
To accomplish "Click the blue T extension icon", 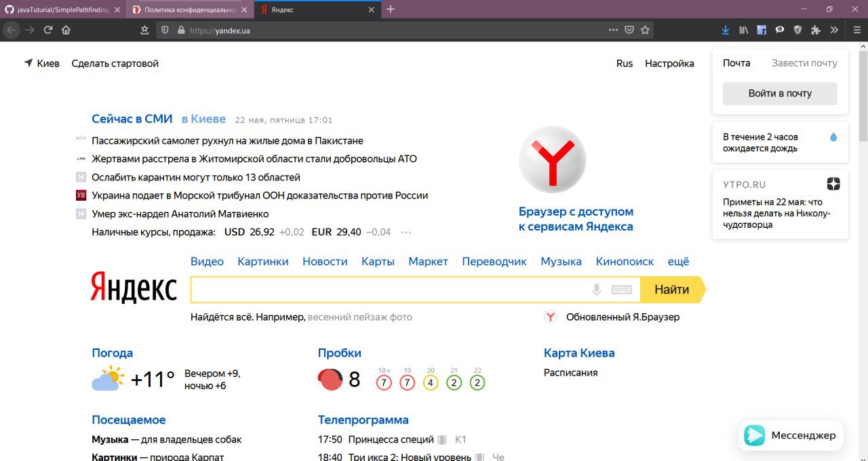I will coord(762,30).
